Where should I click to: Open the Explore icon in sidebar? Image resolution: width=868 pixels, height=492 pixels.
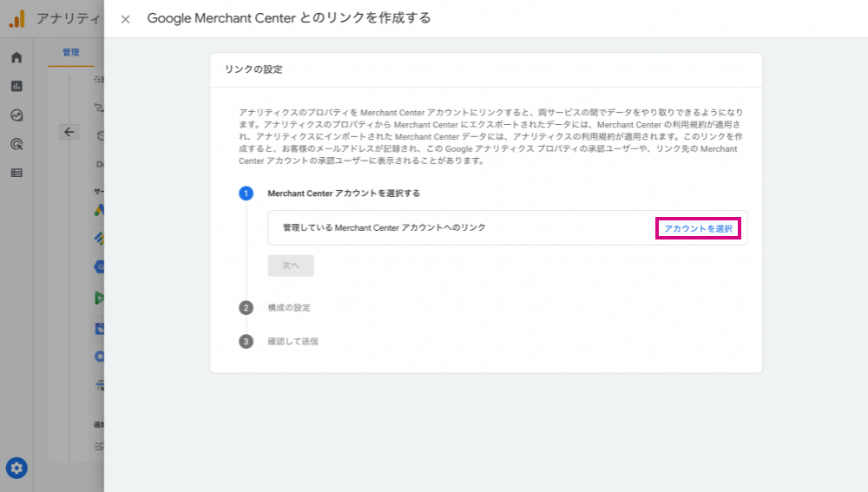click(x=16, y=115)
